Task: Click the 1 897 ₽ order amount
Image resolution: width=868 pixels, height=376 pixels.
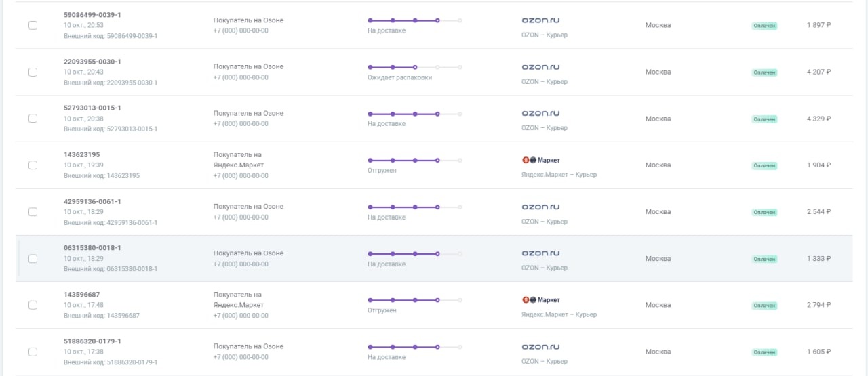Action: tap(818, 25)
